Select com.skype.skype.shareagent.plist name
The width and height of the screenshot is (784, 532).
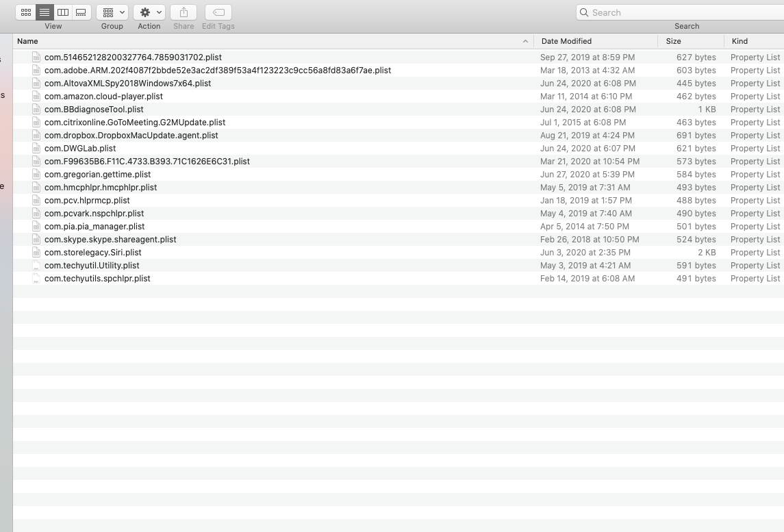click(110, 239)
